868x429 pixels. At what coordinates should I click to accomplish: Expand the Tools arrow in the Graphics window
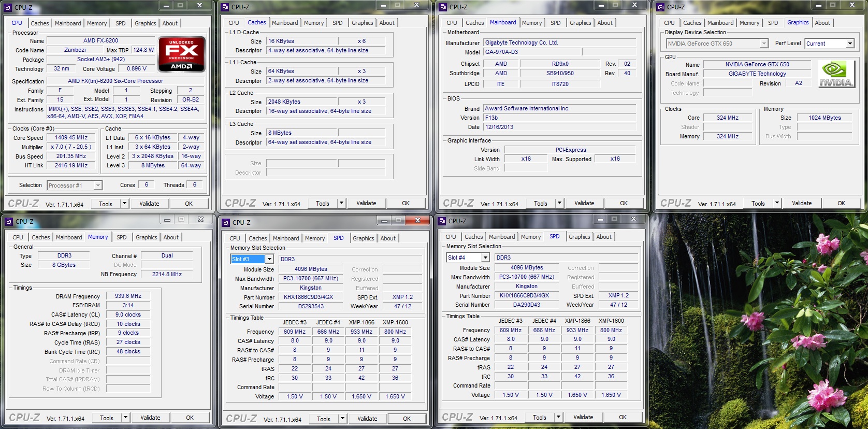click(777, 203)
